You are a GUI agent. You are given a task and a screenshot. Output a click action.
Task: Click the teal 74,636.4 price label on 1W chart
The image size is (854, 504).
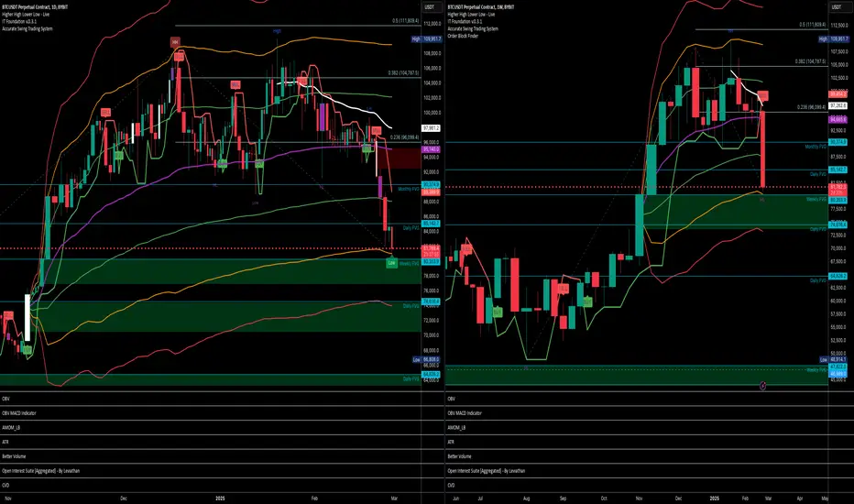(838, 225)
